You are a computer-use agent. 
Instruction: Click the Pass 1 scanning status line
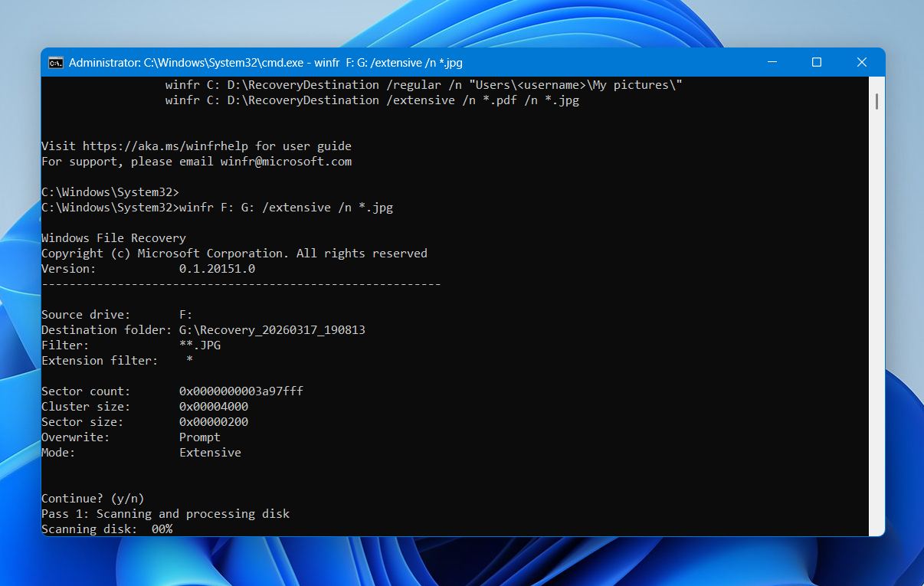pos(165,513)
